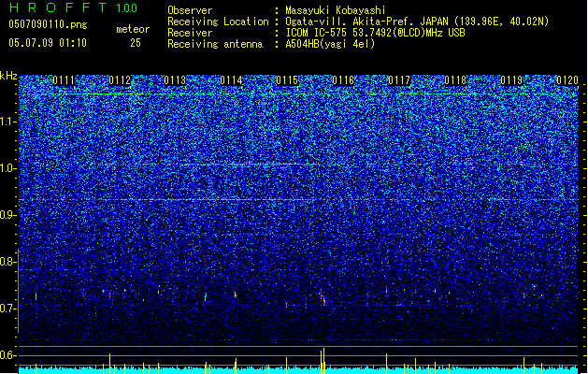Click the 0.8 kHz axis label

click(7, 262)
